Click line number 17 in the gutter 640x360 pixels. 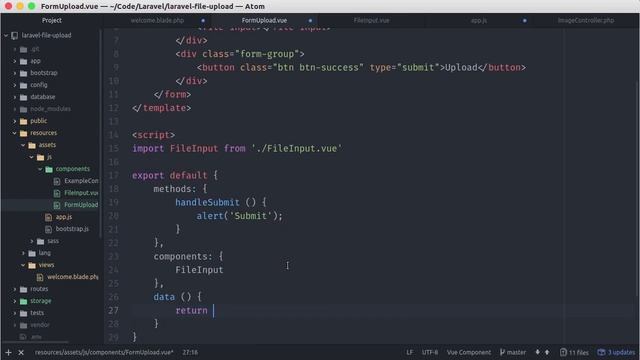[113, 176]
